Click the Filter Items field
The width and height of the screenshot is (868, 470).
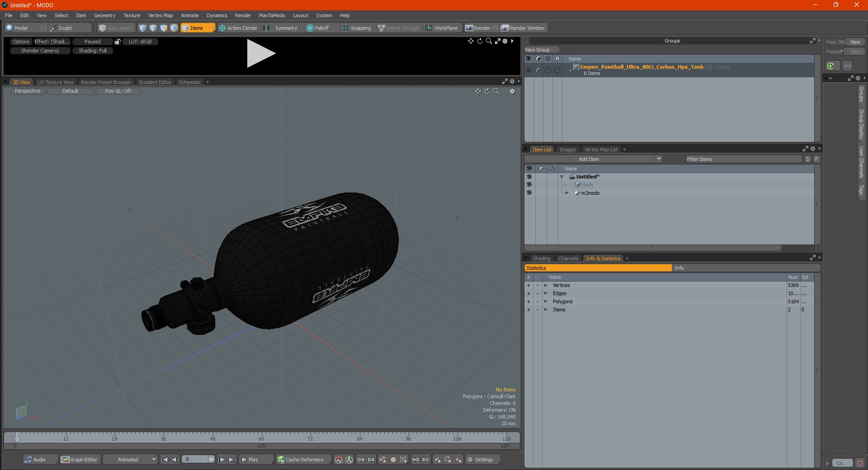point(744,159)
